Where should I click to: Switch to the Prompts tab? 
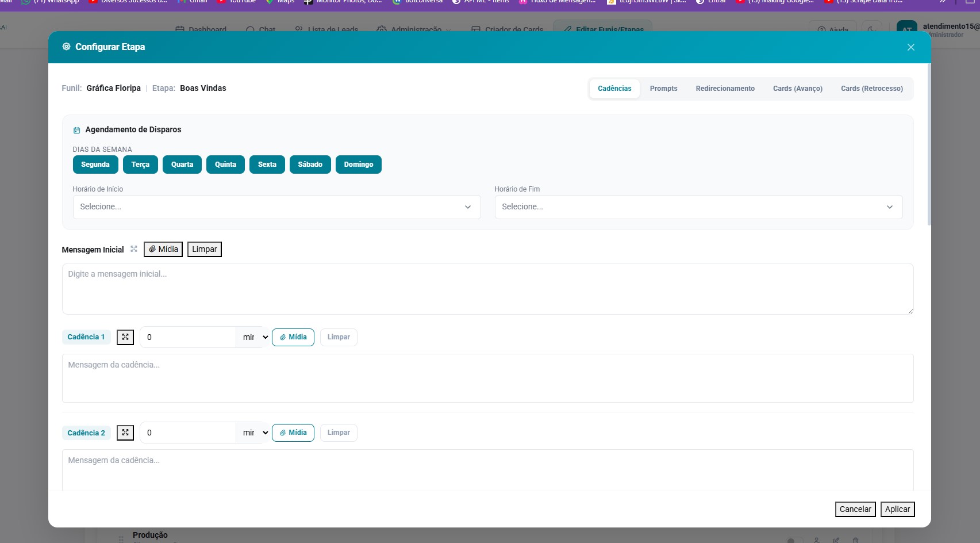663,89
